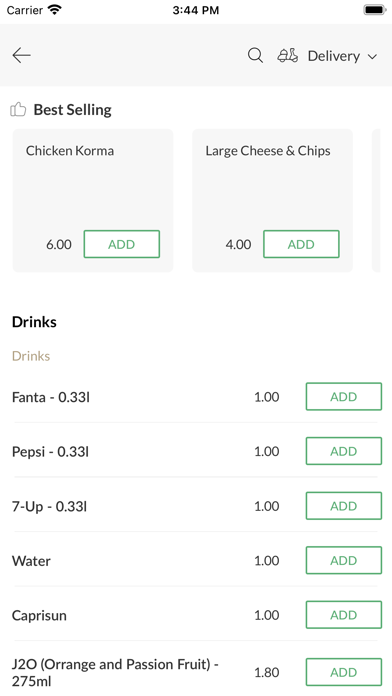Expand the Delivery dropdown chevron
Image resolution: width=392 pixels, height=696 pixels.
pos(372,56)
